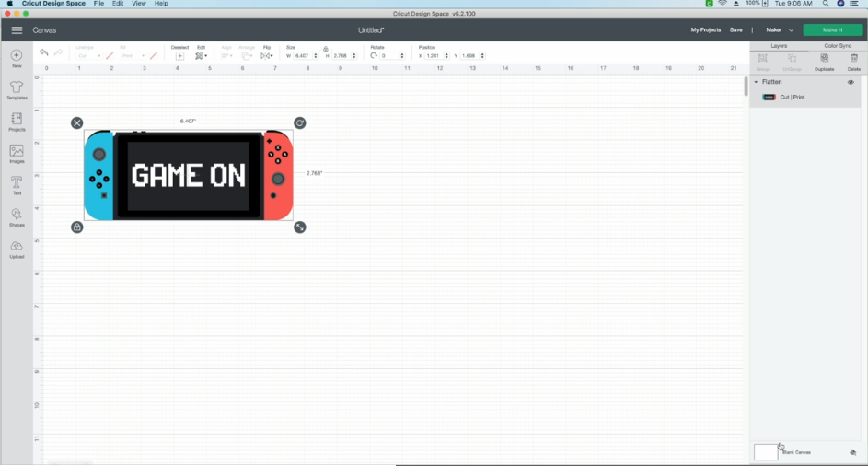Toggle the size aspect ratio lock
The height and width of the screenshot is (466, 868).
[326, 50]
